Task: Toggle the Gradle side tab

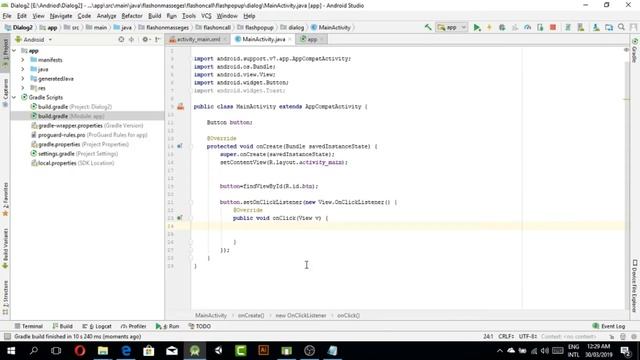Action: 635,50
